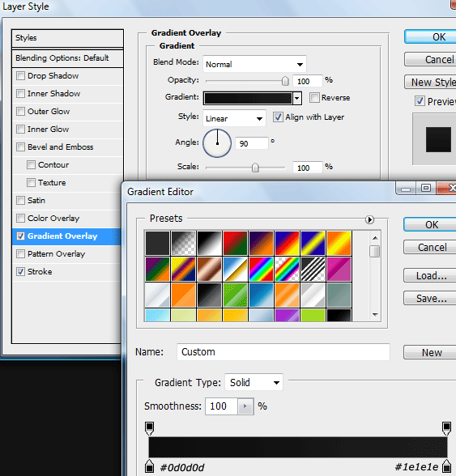Open the Styles section in Layer Style
This screenshot has height=476, width=456.
pos(67,38)
